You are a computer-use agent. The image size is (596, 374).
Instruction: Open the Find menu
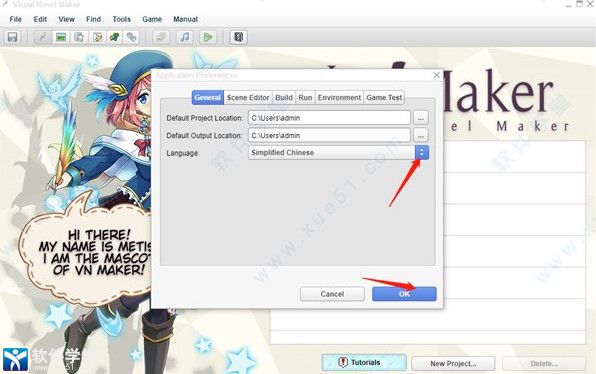94,19
